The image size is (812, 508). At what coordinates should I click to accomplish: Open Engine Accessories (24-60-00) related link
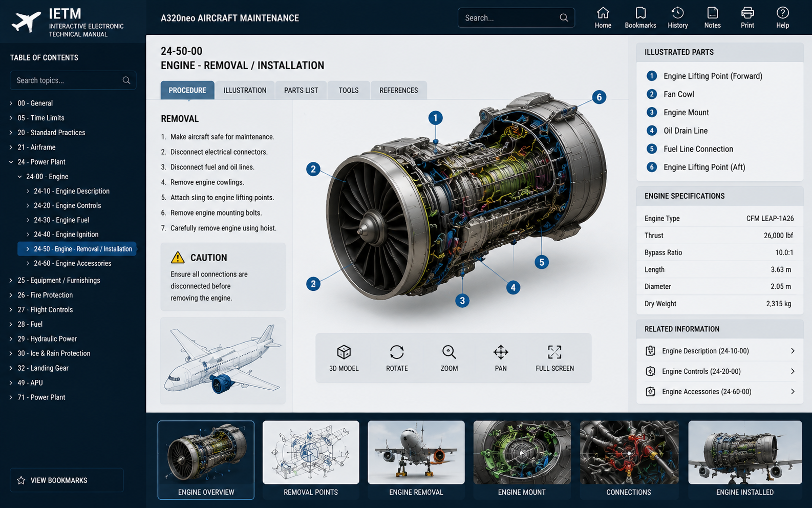720,392
